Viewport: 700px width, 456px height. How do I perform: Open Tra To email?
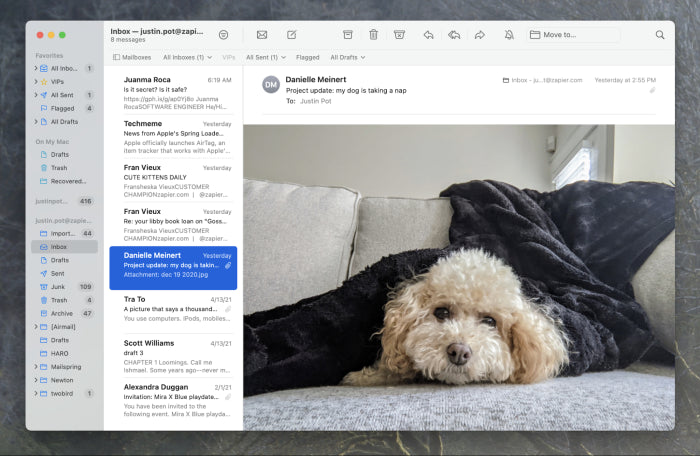(173, 312)
